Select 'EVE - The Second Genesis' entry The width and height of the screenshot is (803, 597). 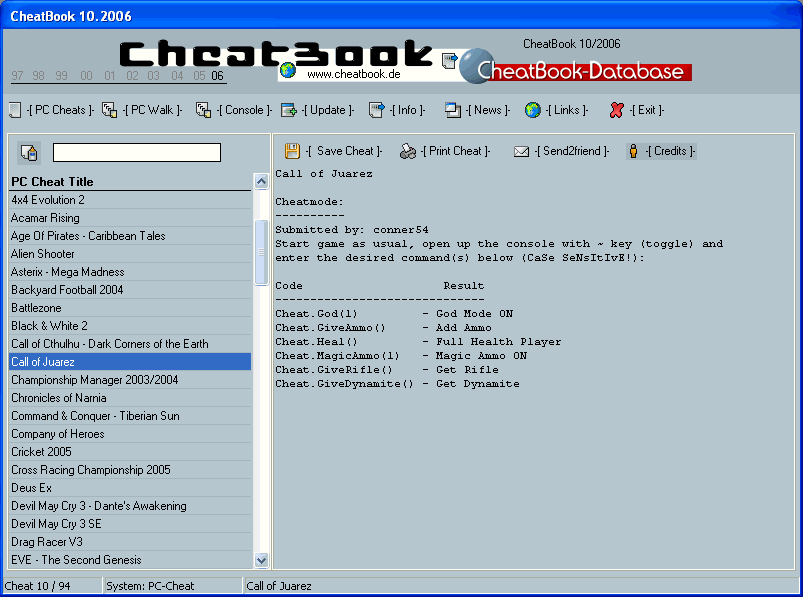(x=130, y=560)
